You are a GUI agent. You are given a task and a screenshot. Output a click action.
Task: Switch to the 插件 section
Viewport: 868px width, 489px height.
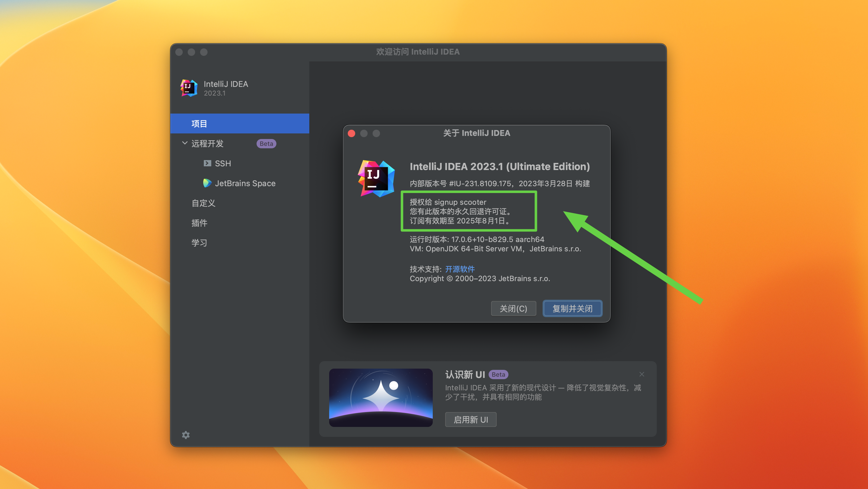tap(199, 223)
